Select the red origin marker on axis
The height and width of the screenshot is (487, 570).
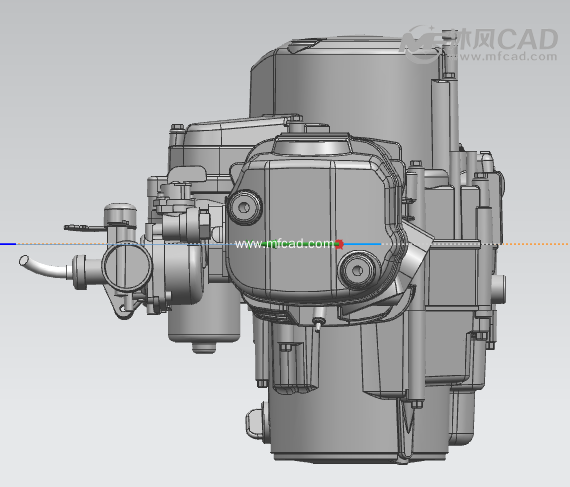click(339, 244)
